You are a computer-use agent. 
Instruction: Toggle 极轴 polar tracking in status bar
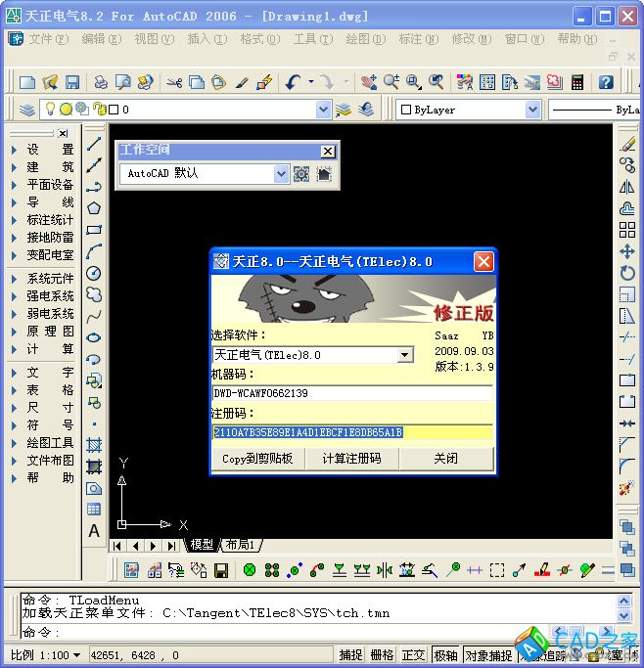coord(445,654)
